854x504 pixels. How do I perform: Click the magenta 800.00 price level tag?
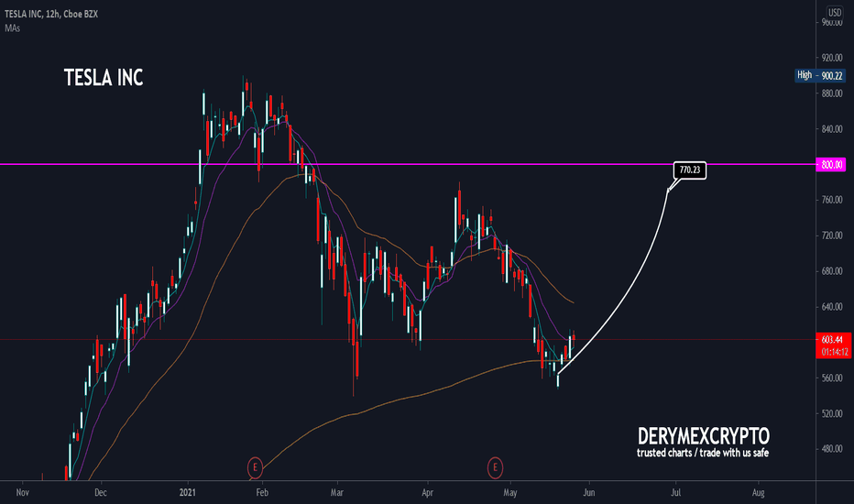[x=831, y=165]
